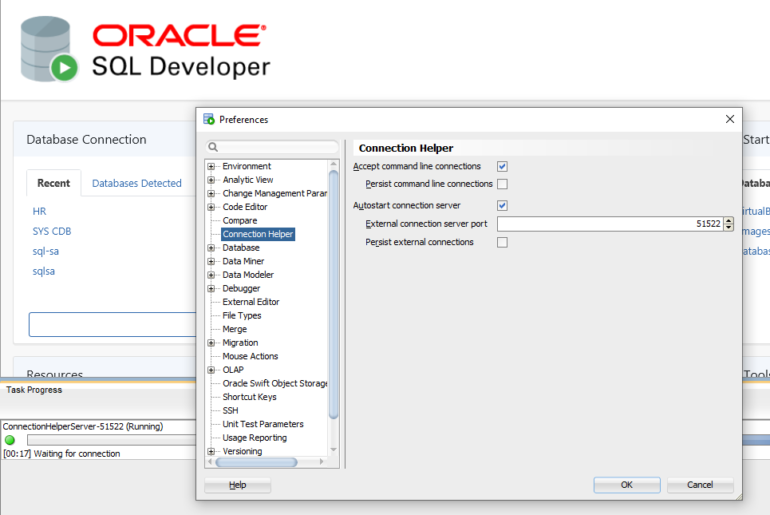The height and width of the screenshot is (515, 770).
Task: Expand the Code Editor node
Action: [211, 207]
